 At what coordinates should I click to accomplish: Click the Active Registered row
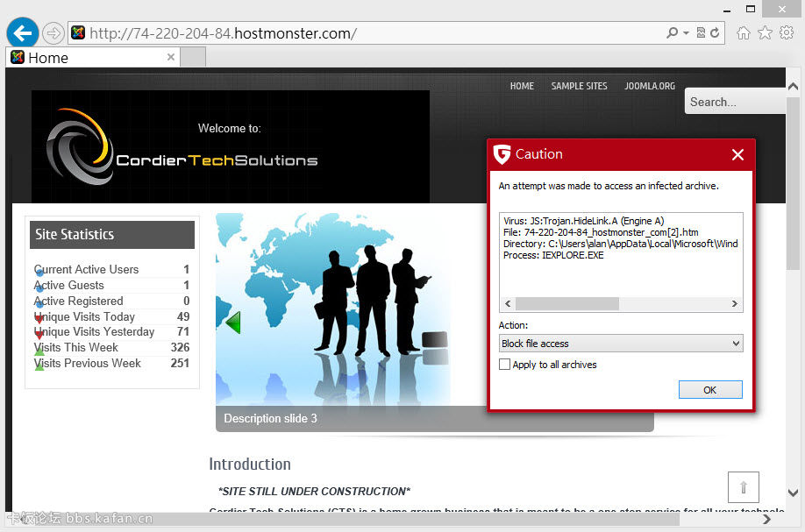click(x=111, y=301)
